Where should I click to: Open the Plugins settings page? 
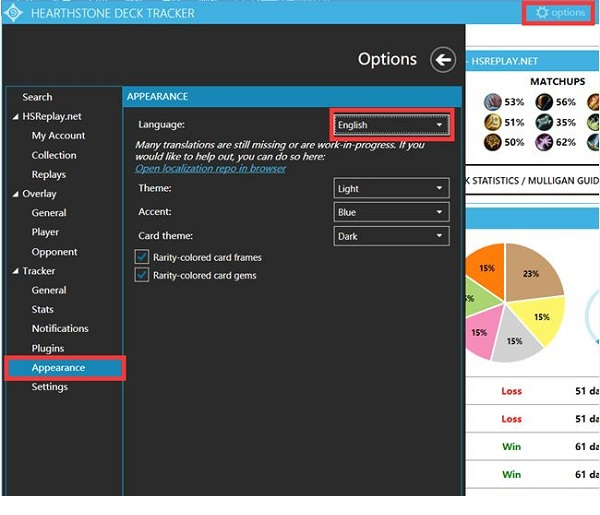(x=47, y=348)
